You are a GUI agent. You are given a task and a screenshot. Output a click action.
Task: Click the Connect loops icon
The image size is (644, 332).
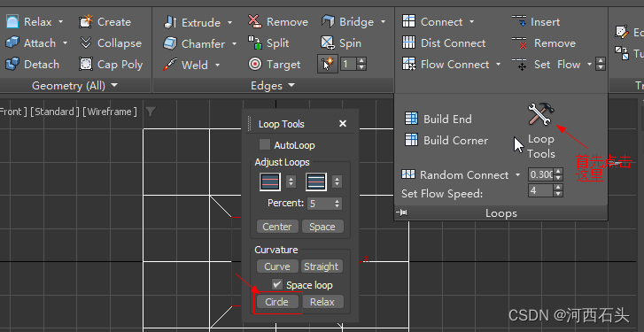click(408, 21)
